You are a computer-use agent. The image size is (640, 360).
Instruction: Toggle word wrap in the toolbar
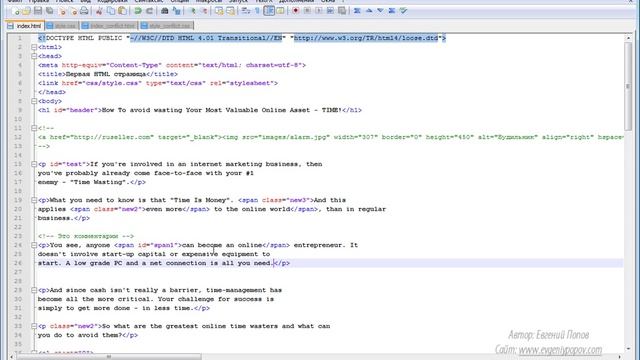(x=246, y=11)
